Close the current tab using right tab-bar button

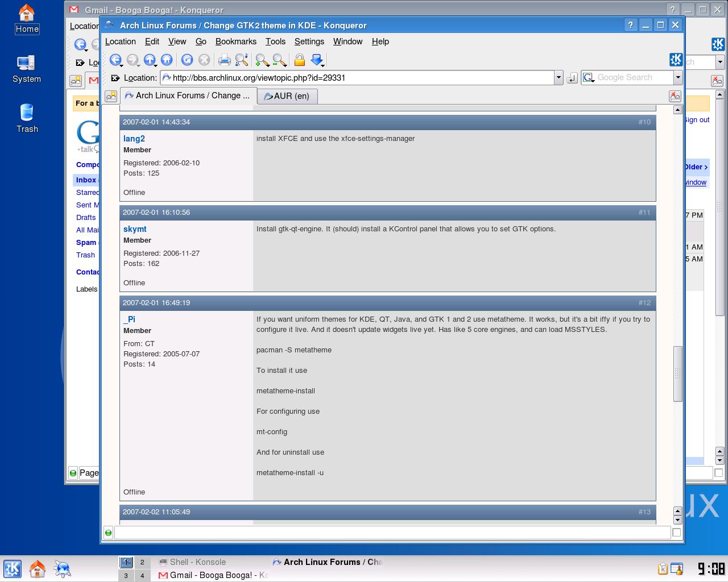(675, 96)
